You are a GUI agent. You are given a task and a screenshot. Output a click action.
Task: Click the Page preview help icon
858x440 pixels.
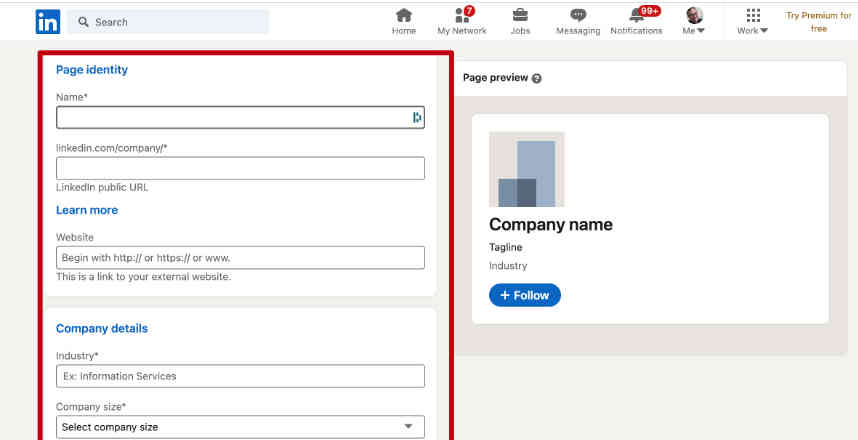coord(537,78)
